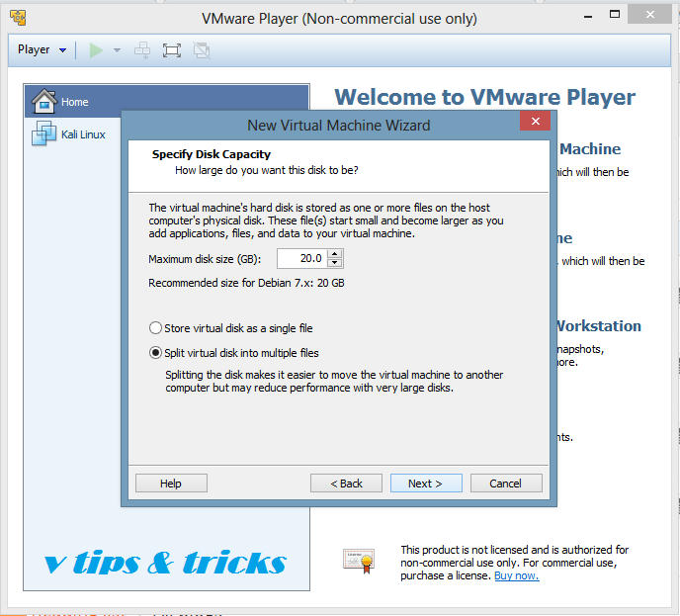
Task: Click the VMware Player title bar logo
Action: pyautogui.click(x=18, y=18)
